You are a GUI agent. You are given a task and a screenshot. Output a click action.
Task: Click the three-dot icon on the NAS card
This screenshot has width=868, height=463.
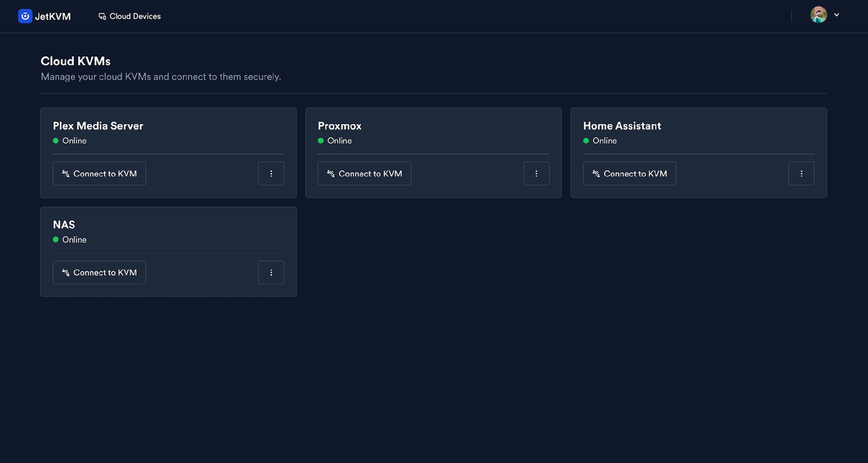(271, 273)
